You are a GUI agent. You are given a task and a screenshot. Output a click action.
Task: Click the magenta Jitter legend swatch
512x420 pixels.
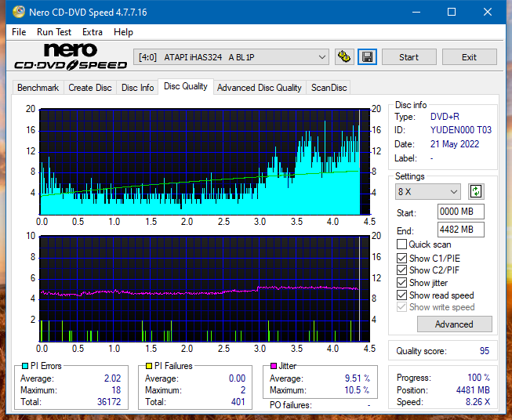tap(273, 366)
